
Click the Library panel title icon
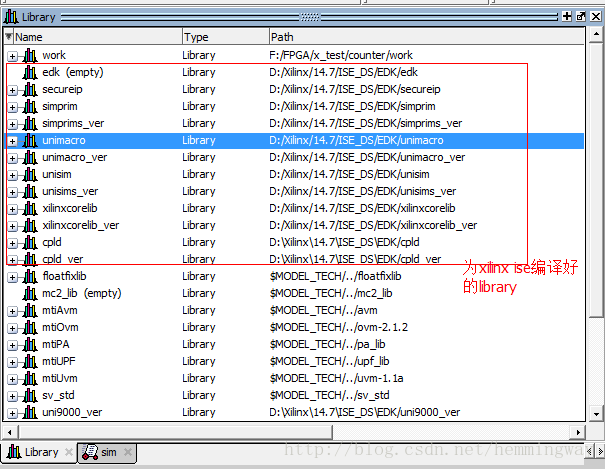tap(11, 17)
